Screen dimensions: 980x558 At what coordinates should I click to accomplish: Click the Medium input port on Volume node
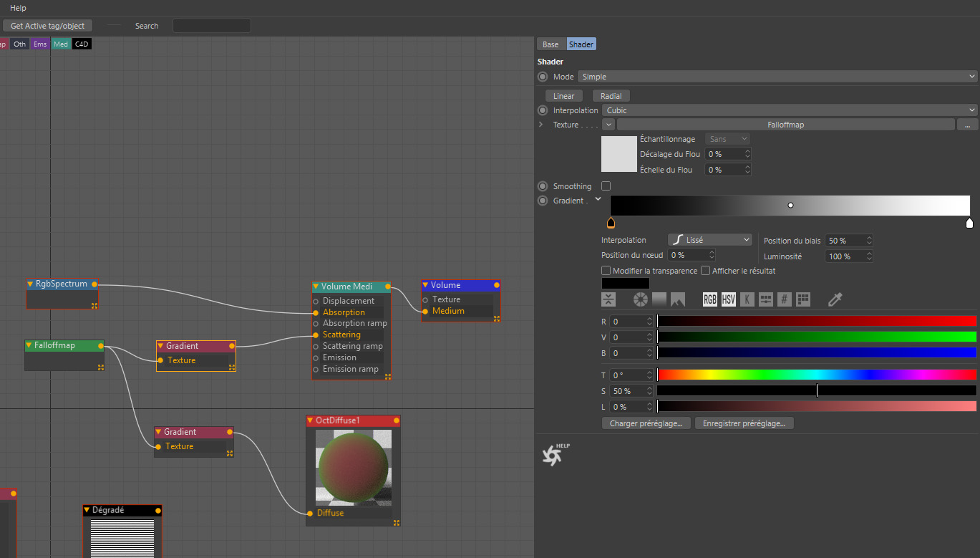pos(425,311)
